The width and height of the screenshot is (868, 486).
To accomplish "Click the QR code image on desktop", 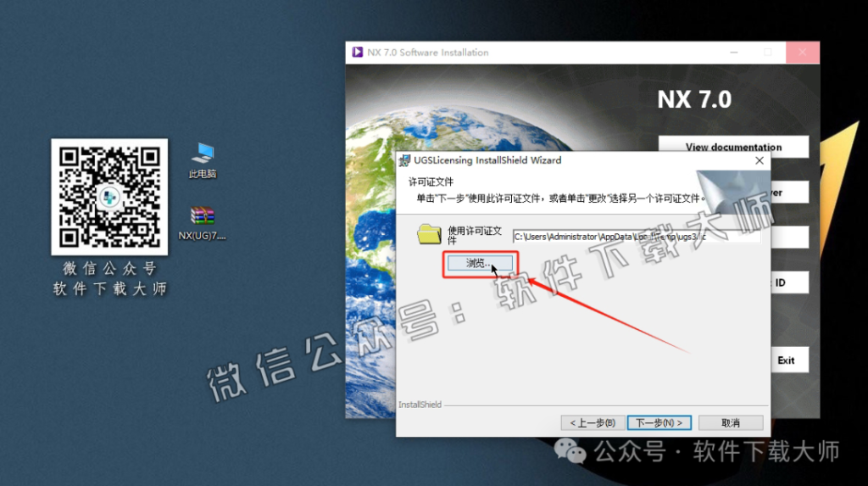I will coord(109,197).
